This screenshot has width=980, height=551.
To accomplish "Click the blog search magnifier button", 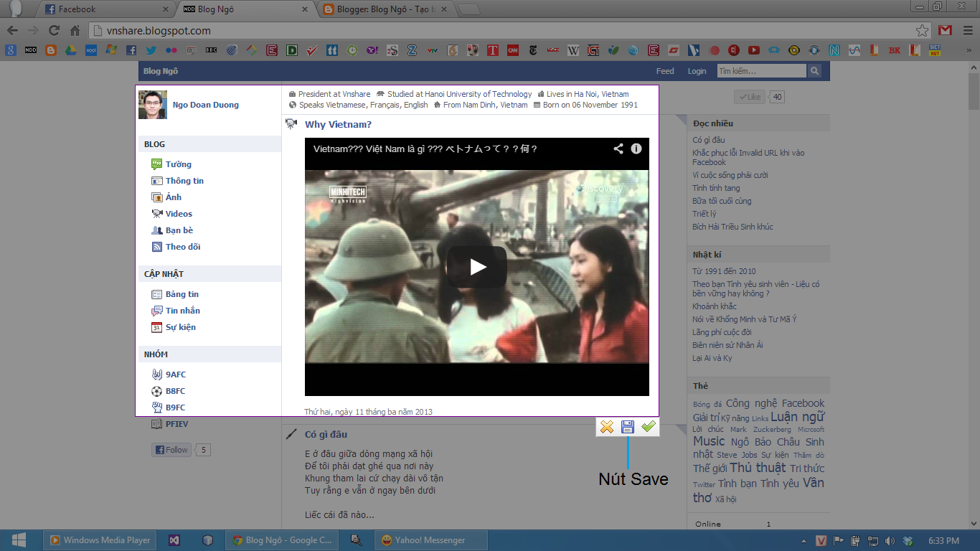I will click(x=814, y=71).
